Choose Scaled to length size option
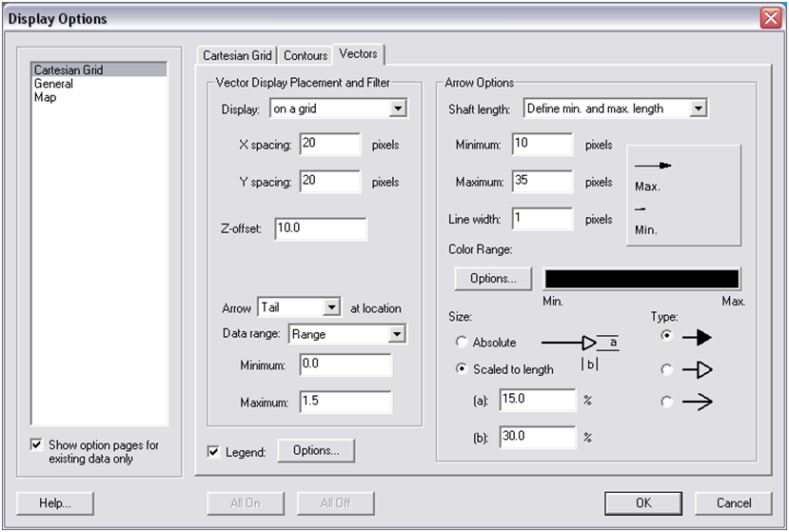 pyautogui.click(x=462, y=369)
